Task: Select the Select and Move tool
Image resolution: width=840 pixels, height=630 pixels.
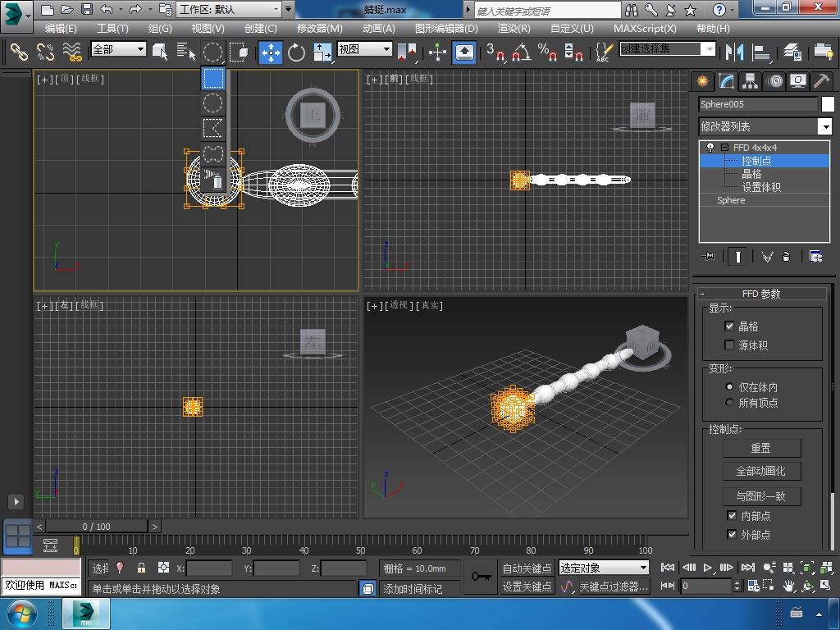Action: point(270,52)
